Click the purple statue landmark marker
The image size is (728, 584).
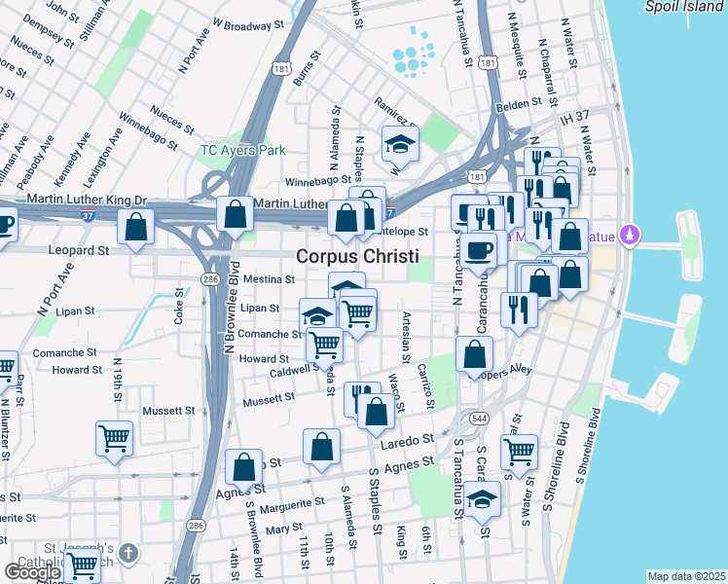(629, 236)
